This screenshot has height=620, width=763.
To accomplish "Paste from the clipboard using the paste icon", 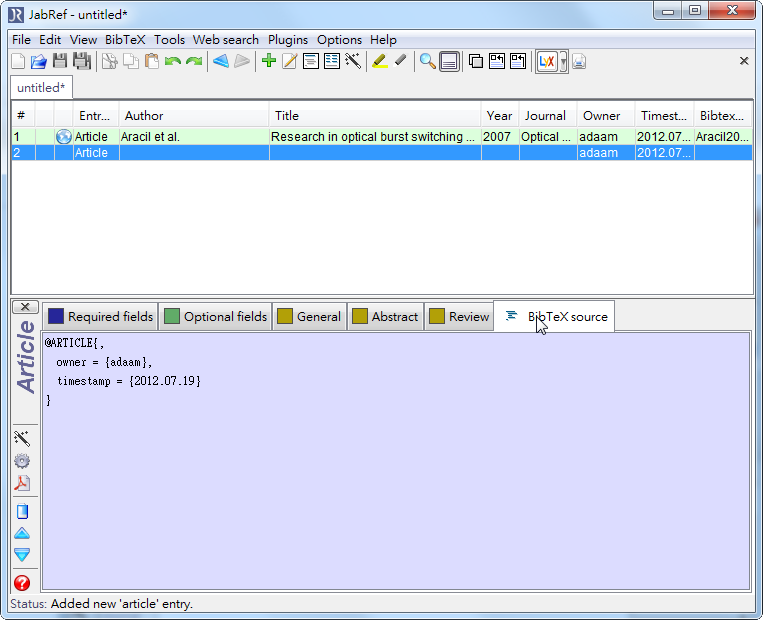I will pos(152,61).
